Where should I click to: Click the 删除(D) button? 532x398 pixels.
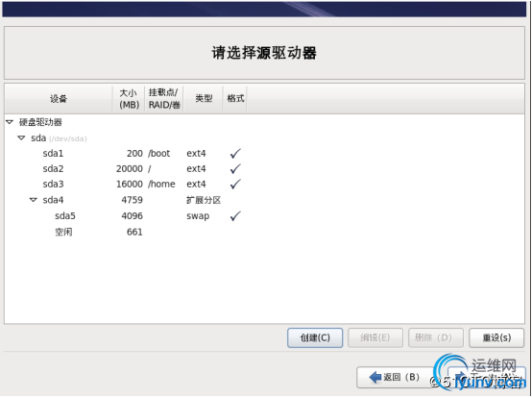coord(436,337)
